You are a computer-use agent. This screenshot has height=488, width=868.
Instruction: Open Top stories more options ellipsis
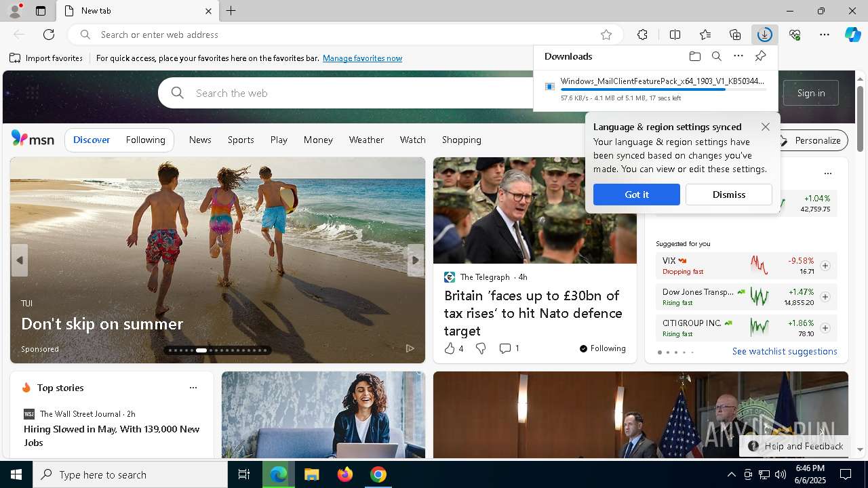pos(193,388)
